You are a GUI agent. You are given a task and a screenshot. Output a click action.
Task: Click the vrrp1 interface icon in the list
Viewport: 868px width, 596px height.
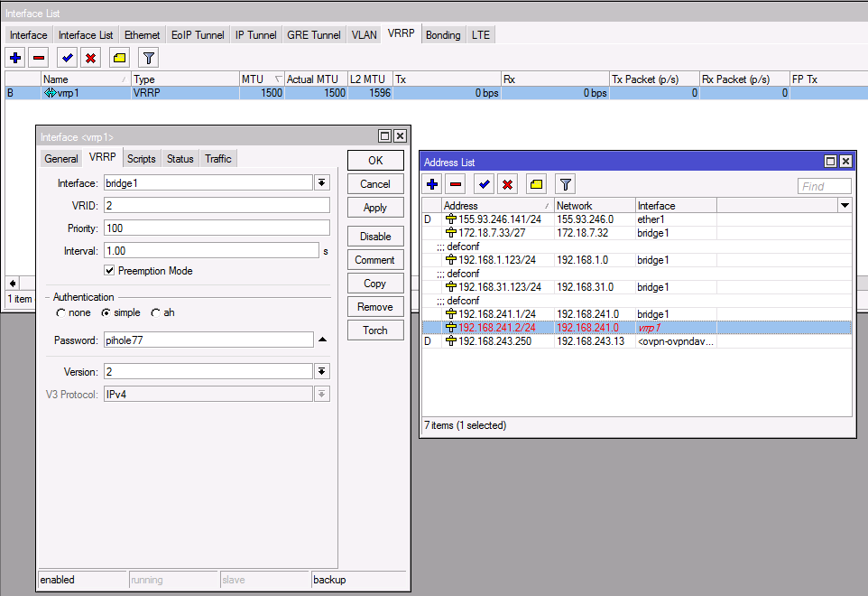pos(50,93)
